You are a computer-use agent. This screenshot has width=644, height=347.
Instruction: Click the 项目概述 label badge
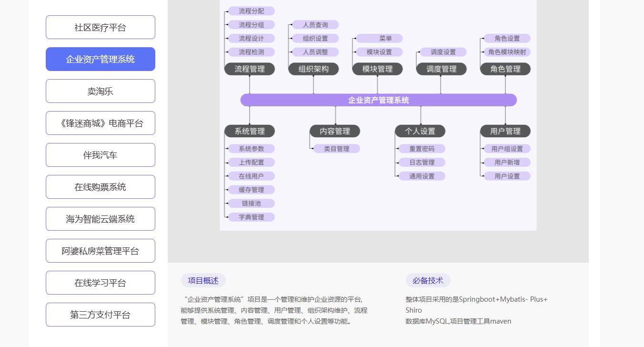(203, 281)
